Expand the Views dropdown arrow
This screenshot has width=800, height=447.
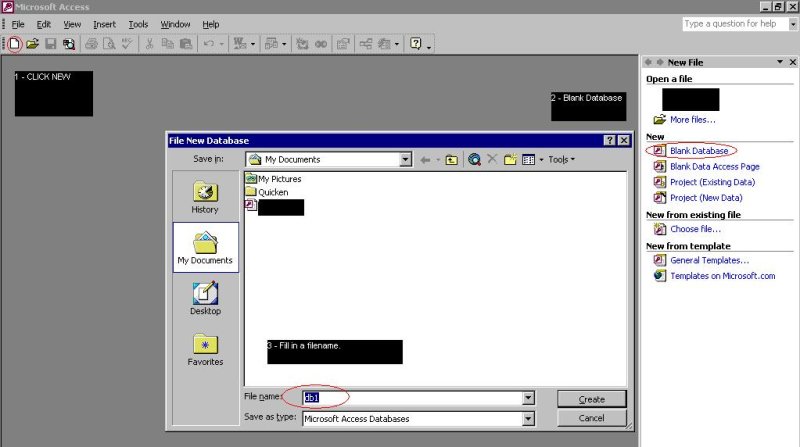[541, 160]
